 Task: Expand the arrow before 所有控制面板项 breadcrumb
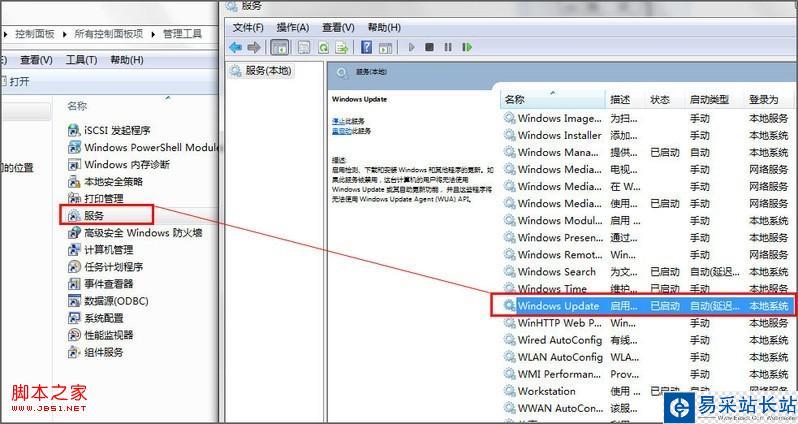[65, 35]
